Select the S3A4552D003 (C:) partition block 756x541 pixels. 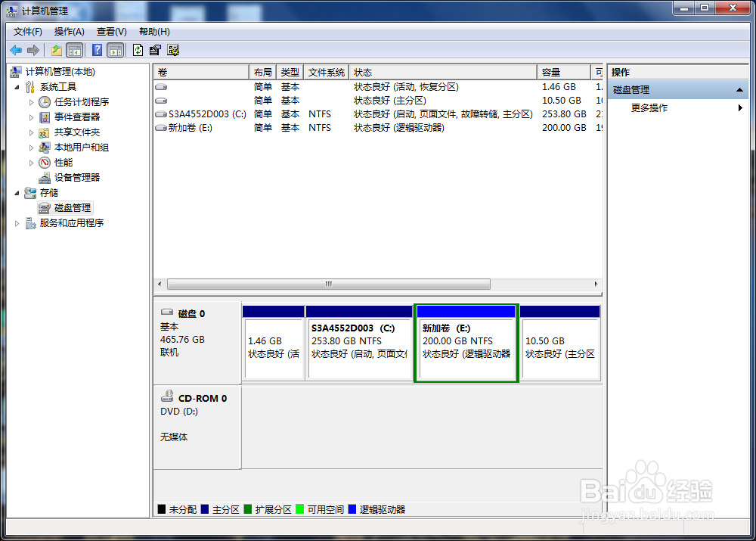tap(359, 343)
